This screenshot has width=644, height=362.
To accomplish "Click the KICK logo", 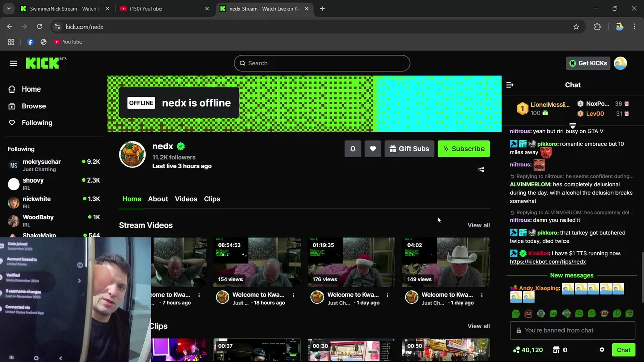I will pos(46,63).
